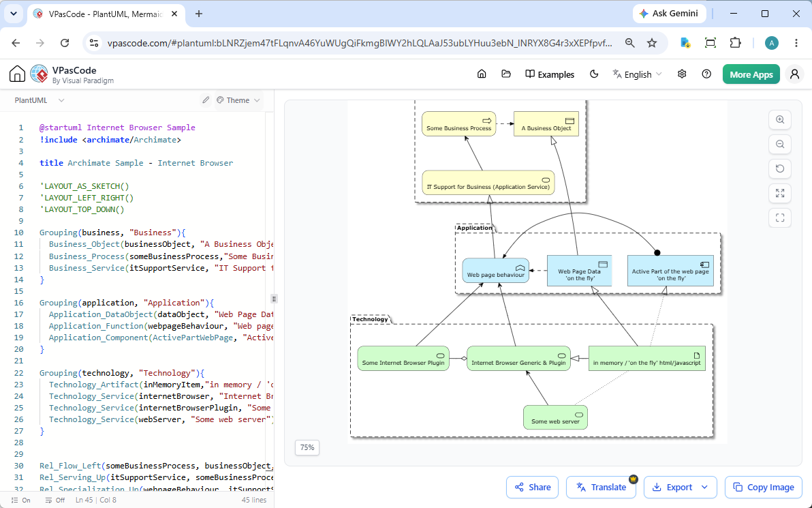The image size is (812, 508).
Task: Click the site info icon in address bar
Action: coord(94,43)
